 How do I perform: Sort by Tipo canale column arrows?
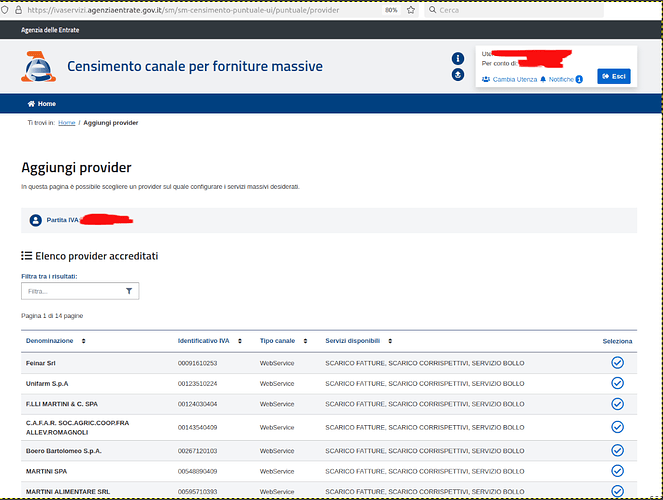pyautogui.click(x=305, y=341)
